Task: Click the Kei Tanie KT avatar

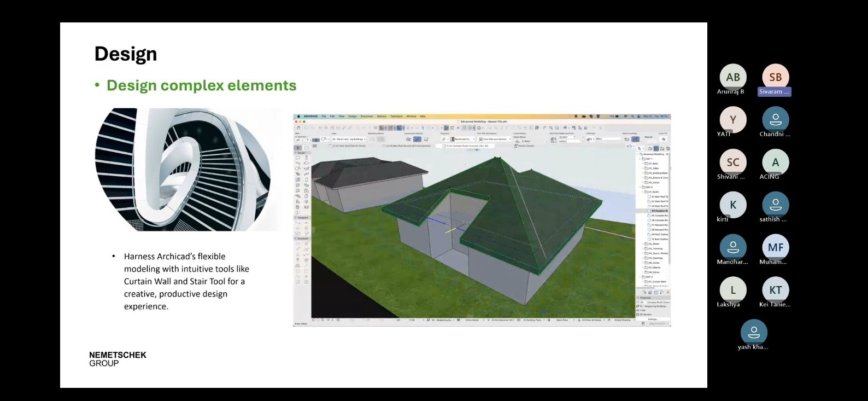Action: [775, 290]
